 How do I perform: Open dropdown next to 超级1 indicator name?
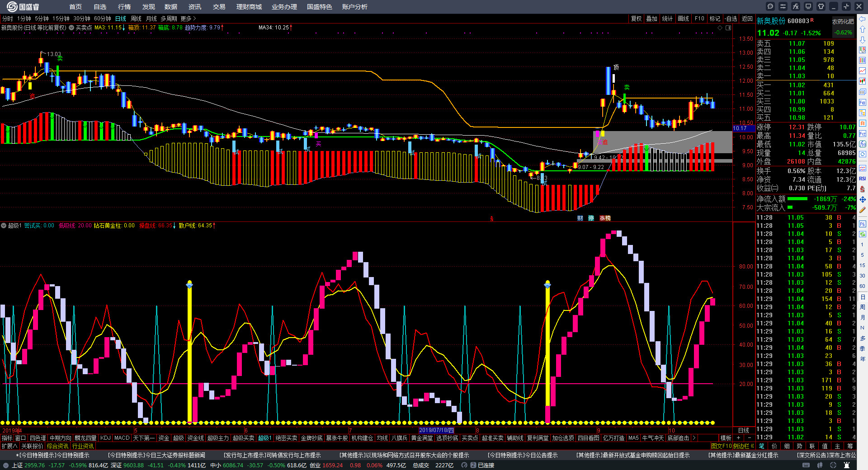(4, 226)
